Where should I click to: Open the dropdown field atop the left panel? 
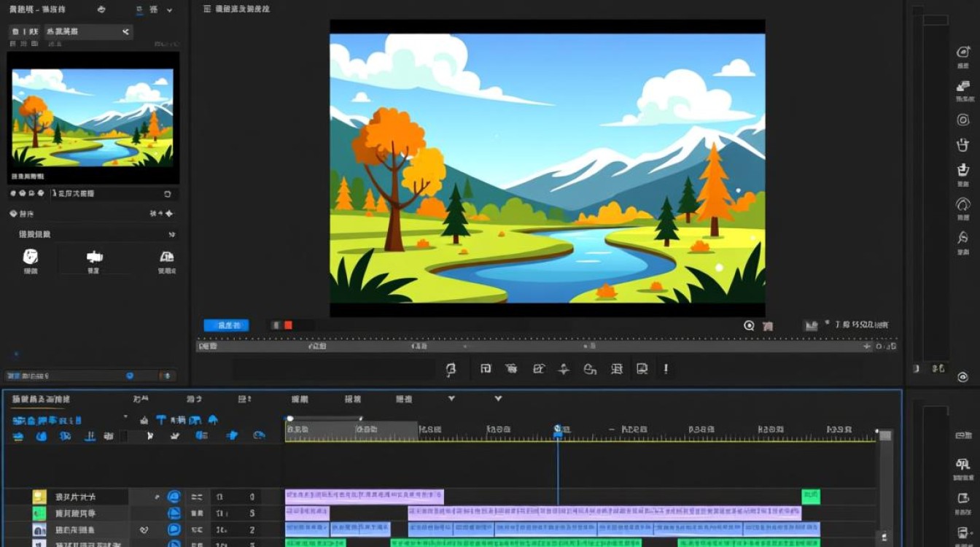click(87, 31)
